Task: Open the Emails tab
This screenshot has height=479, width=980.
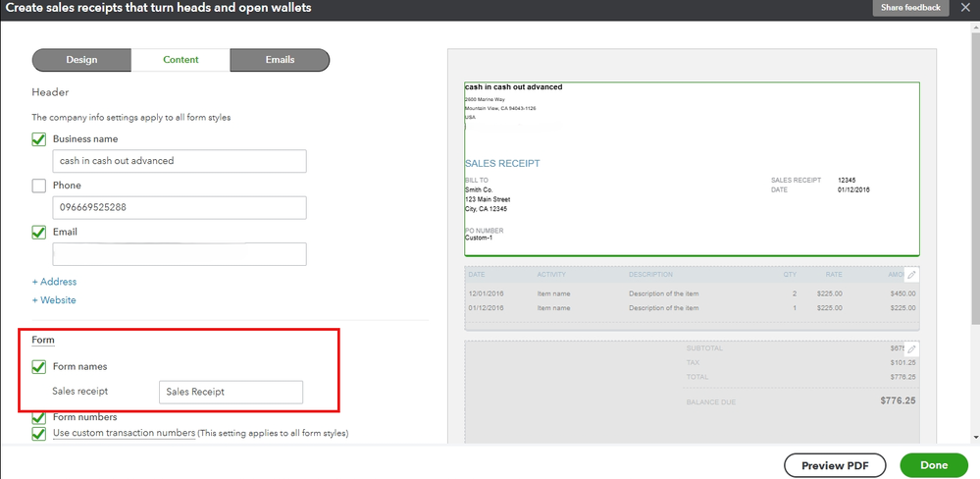Action: [280, 60]
